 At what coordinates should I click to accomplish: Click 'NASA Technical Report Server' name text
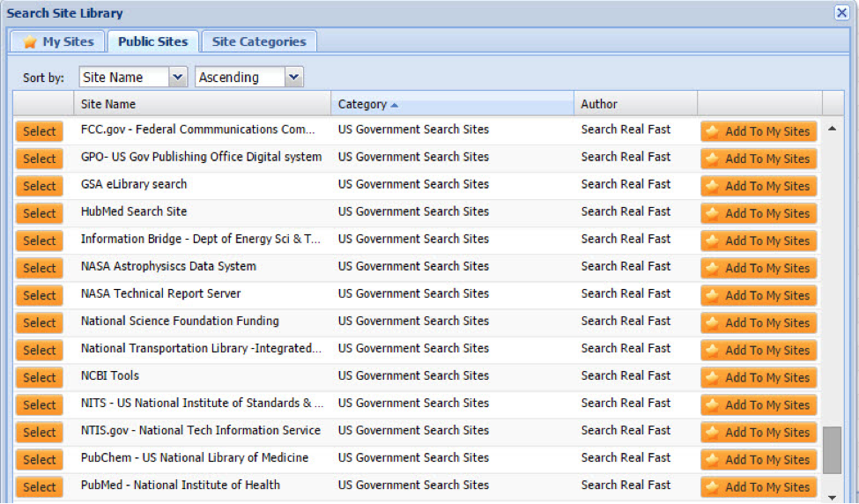(x=161, y=293)
